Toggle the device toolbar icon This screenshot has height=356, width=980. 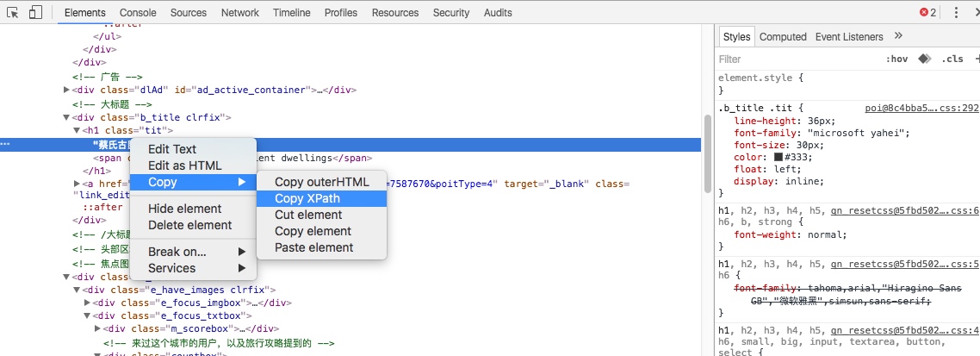point(35,12)
